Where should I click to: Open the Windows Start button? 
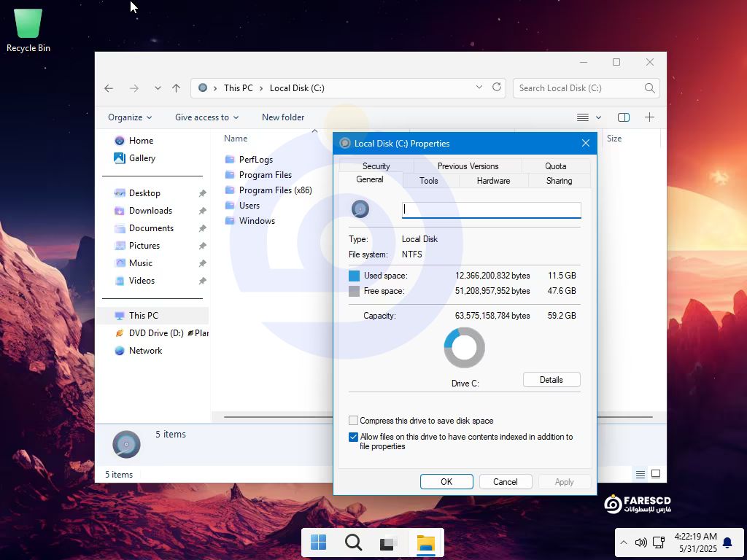tap(318, 542)
